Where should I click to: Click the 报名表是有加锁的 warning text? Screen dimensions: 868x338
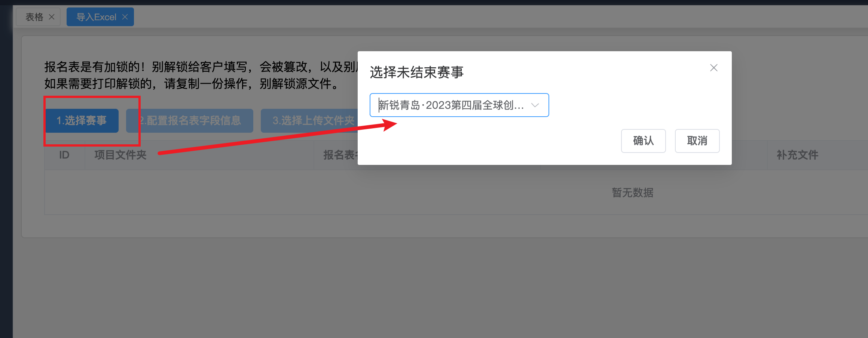pyautogui.click(x=201, y=67)
